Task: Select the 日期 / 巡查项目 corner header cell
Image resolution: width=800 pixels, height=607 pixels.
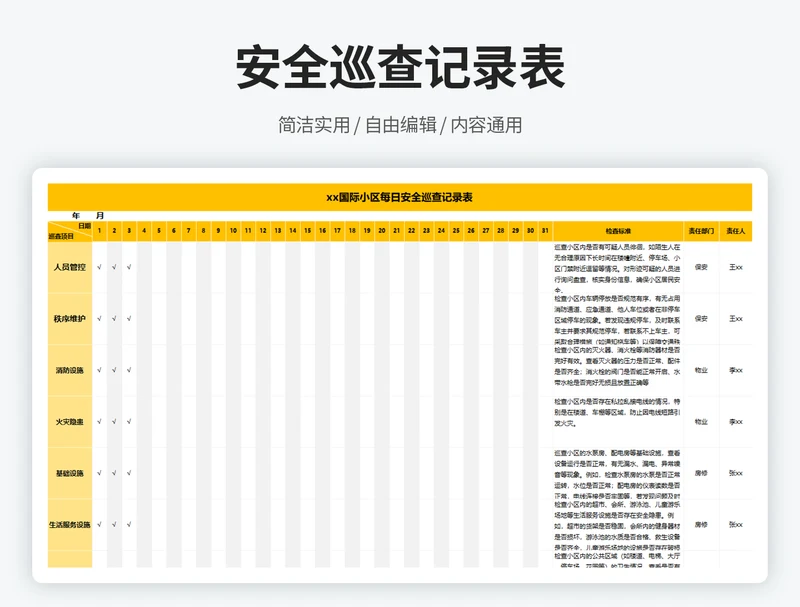Action: pos(70,231)
